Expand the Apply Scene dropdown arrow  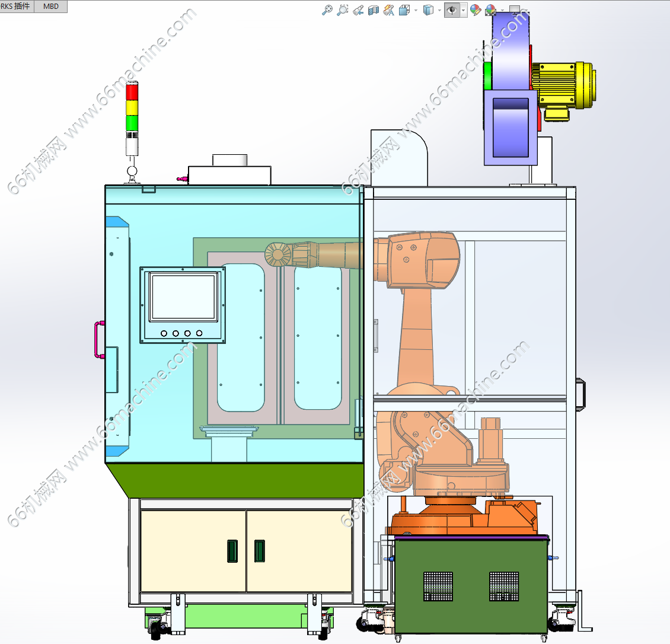(x=502, y=10)
